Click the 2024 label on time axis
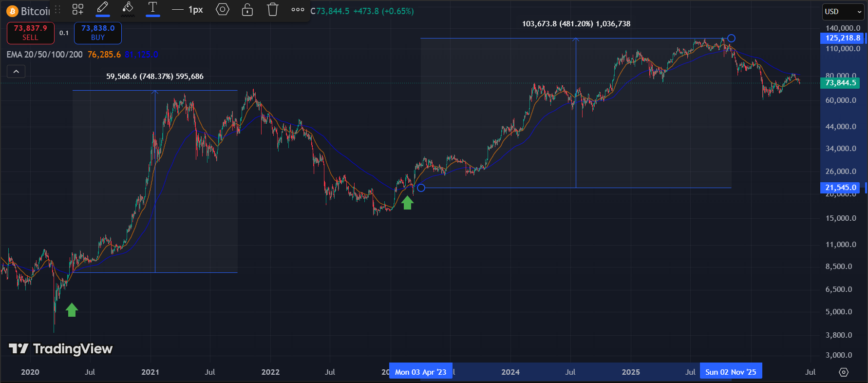The width and height of the screenshot is (868, 383). 510,372
